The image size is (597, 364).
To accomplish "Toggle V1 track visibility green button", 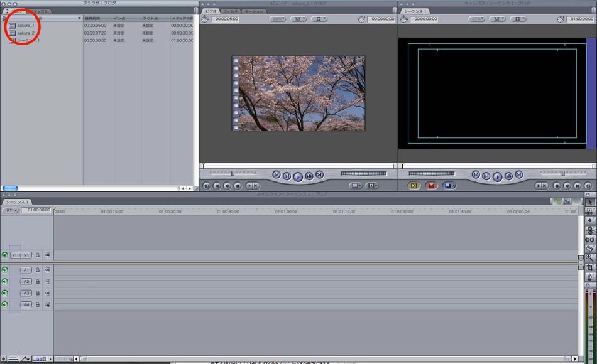I will 5,255.
